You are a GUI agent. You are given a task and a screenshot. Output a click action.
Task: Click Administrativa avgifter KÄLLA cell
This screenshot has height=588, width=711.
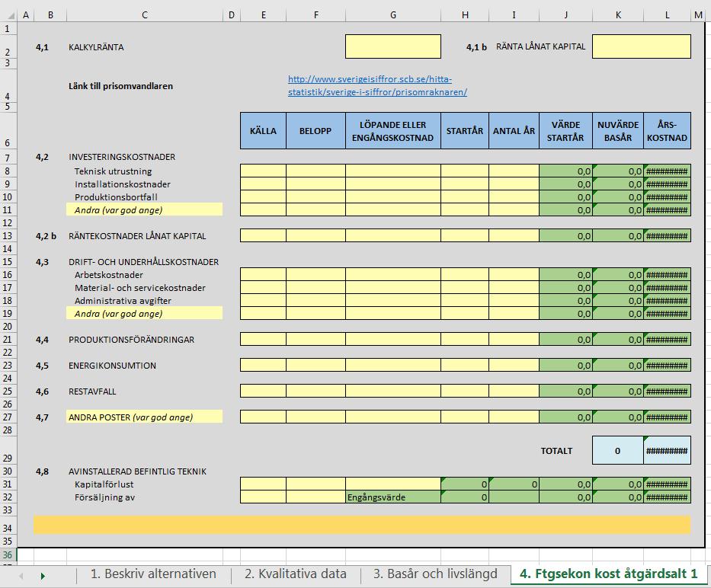[x=263, y=301]
